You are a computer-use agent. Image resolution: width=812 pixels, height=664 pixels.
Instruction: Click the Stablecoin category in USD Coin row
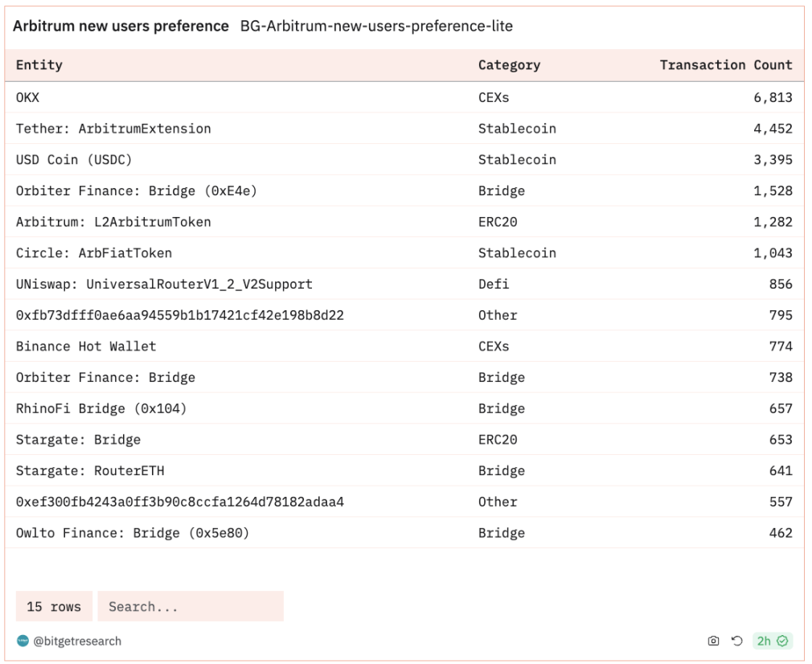(x=517, y=159)
